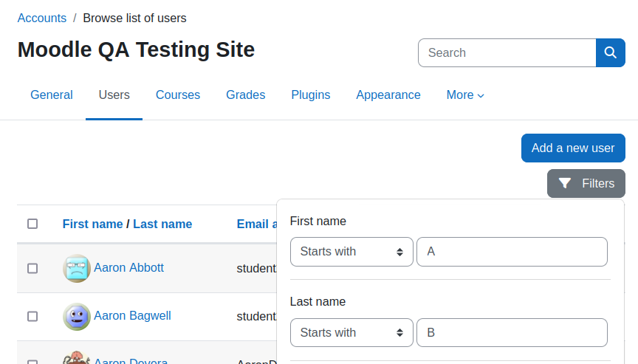638x364 pixels.
Task: Open Last name 'Starts with' dropdown
Action: click(351, 333)
